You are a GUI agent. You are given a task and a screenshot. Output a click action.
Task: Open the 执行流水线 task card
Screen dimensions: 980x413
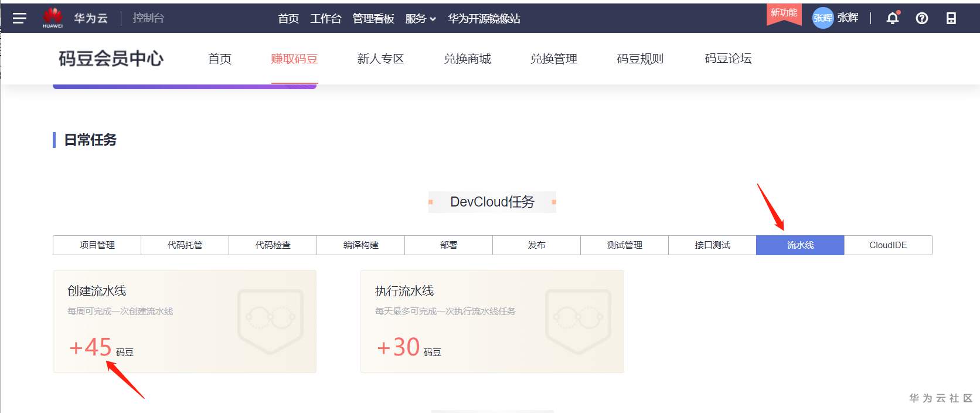click(x=492, y=321)
